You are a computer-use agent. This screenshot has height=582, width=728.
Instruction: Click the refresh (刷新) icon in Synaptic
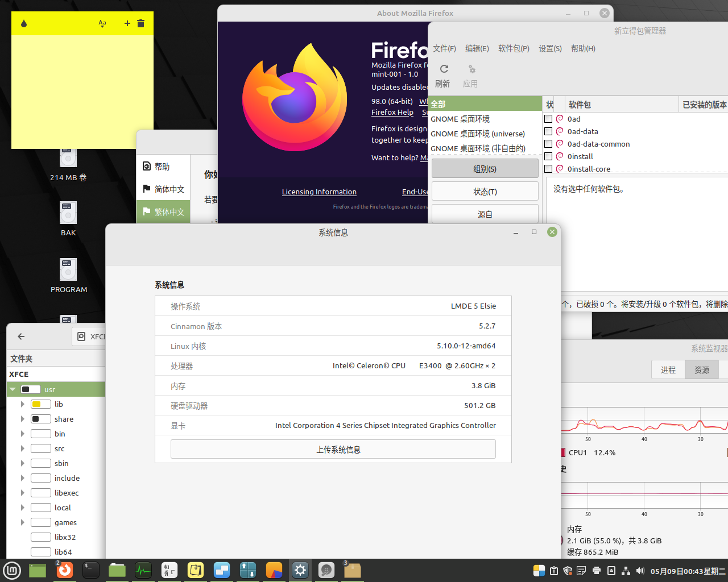[444, 69]
